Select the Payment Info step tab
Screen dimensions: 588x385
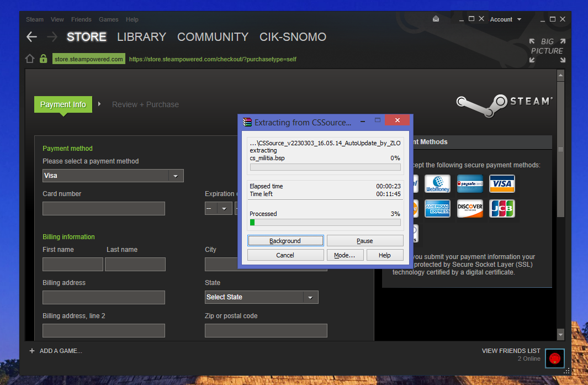63,104
